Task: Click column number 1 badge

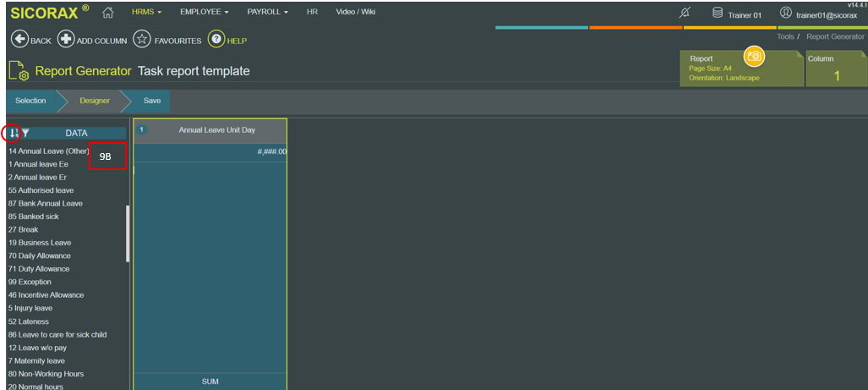Action: [141, 129]
